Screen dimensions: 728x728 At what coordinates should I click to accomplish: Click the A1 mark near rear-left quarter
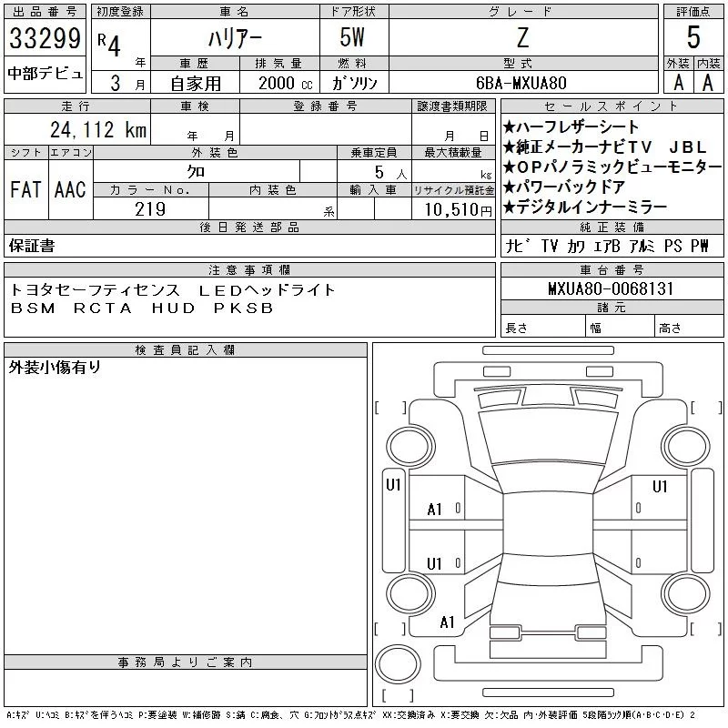(447, 622)
